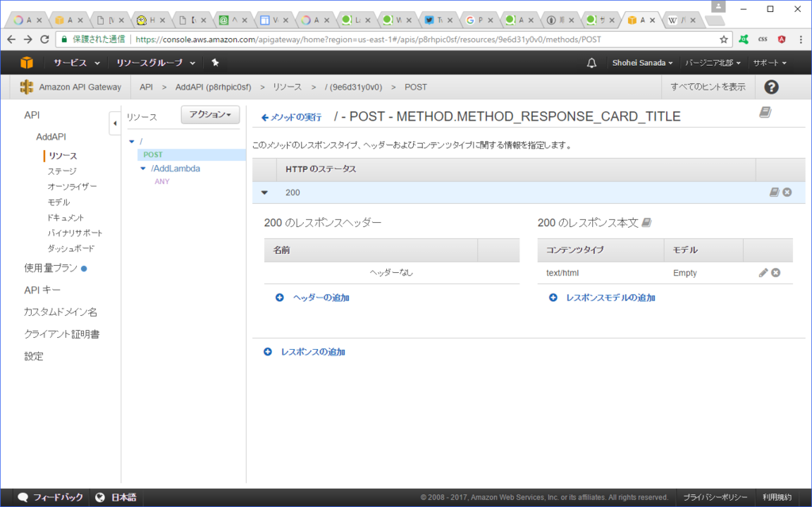812x507 pixels.
Task: Open the サービス dropdown menu
Action: pos(76,63)
